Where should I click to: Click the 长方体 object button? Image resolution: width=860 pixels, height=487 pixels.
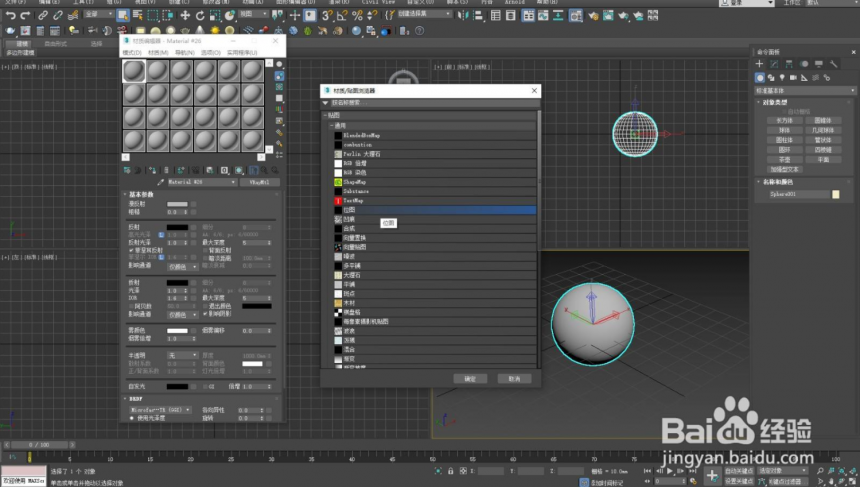point(784,120)
